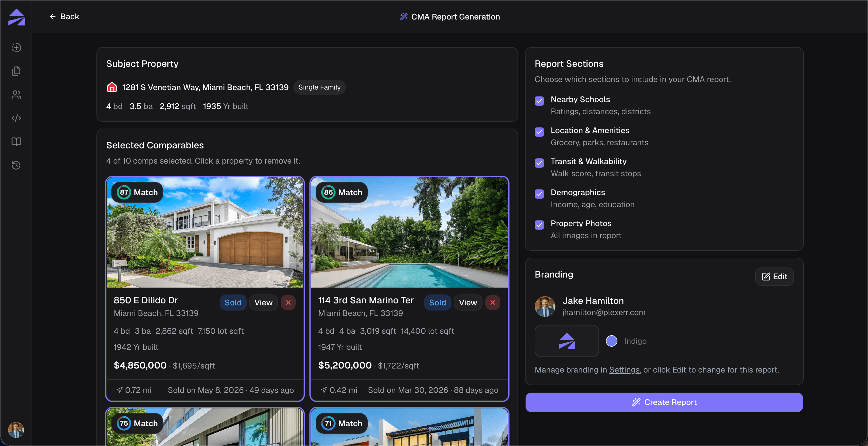Image resolution: width=868 pixels, height=446 pixels.
Task: Click the '1942 Yr built' text
Action: pyautogui.click(x=136, y=347)
